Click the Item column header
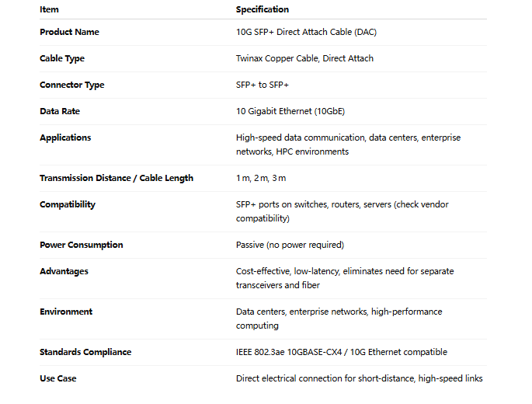 [x=49, y=9]
